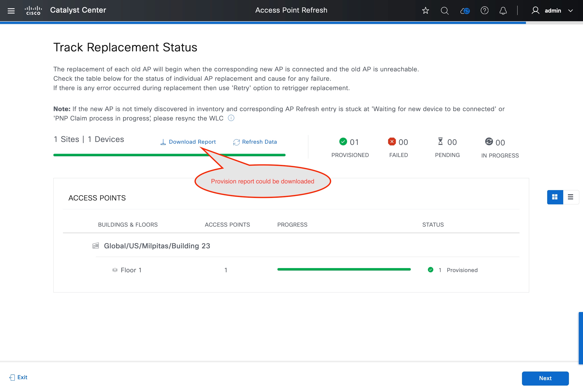Image resolution: width=583 pixels, height=392 pixels.
Task: Select Global/US/Milpitas/Building 23 row
Action: [x=157, y=246]
